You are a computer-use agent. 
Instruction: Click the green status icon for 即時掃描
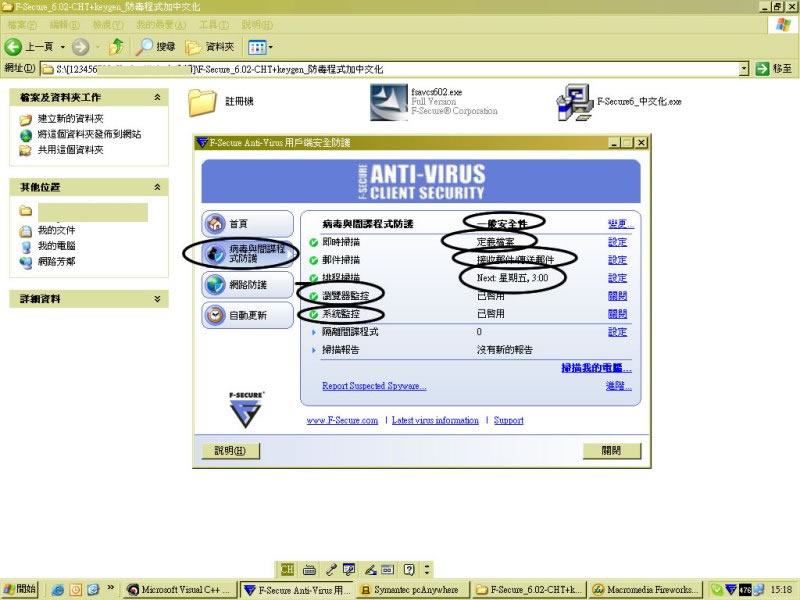pos(314,242)
